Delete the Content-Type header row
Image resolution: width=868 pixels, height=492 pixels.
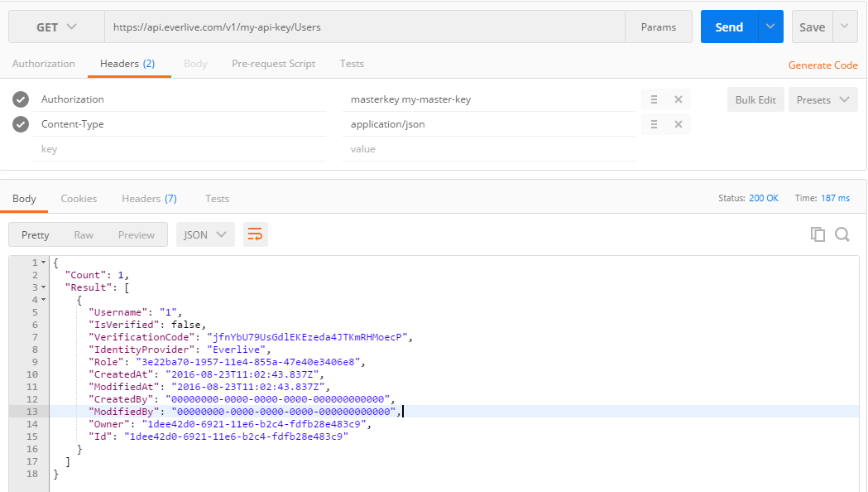[x=678, y=124]
